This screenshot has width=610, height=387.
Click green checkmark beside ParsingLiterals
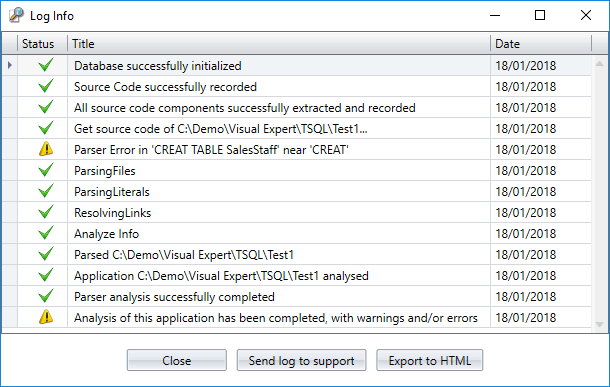pyautogui.click(x=46, y=191)
